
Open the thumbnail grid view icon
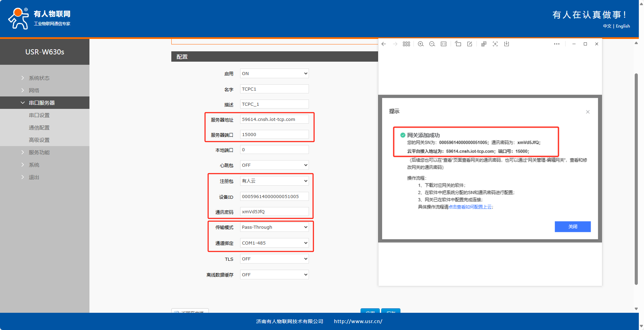[406, 44]
